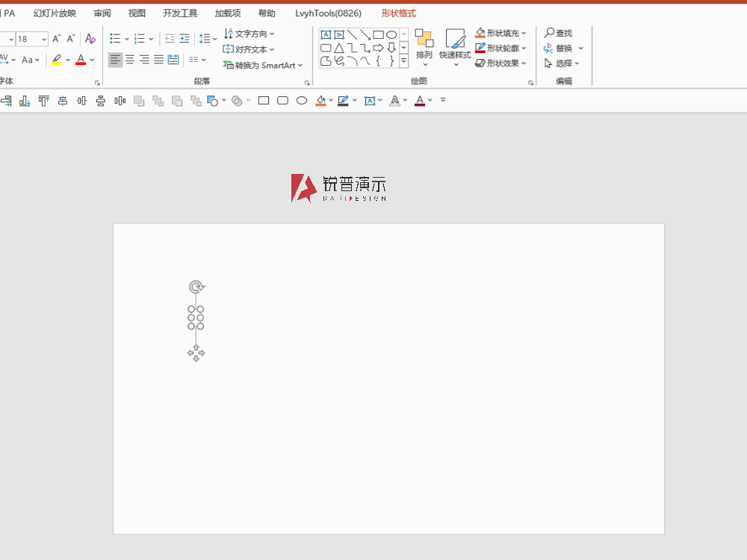Insert a numbered list
Screen dimensions: 747x560
(139, 39)
